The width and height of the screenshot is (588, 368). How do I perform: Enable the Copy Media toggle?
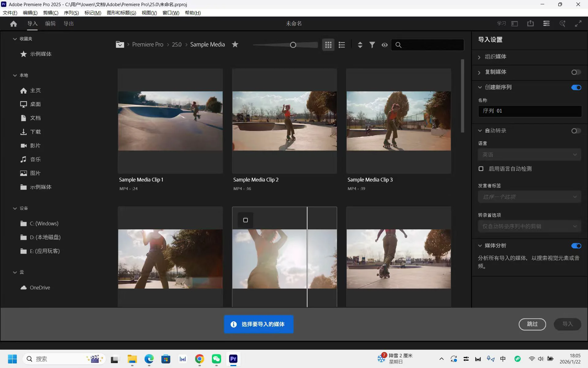pyautogui.click(x=576, y=72)
